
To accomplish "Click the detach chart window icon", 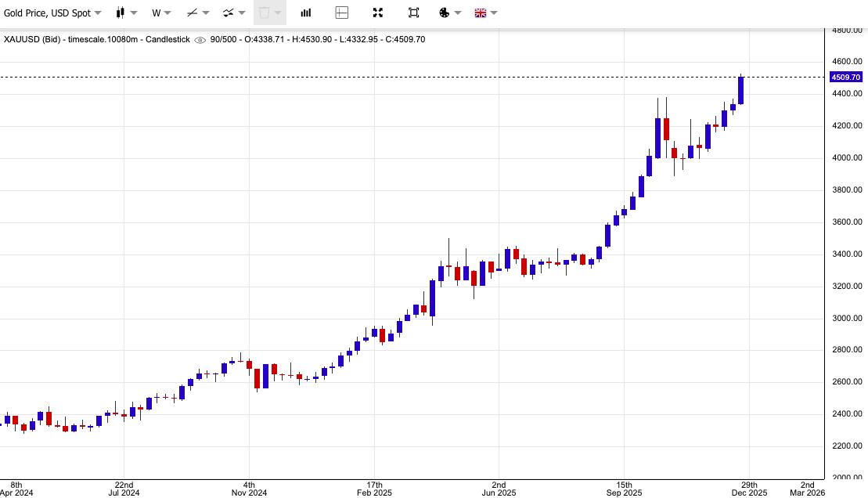I will pos(413,13).
